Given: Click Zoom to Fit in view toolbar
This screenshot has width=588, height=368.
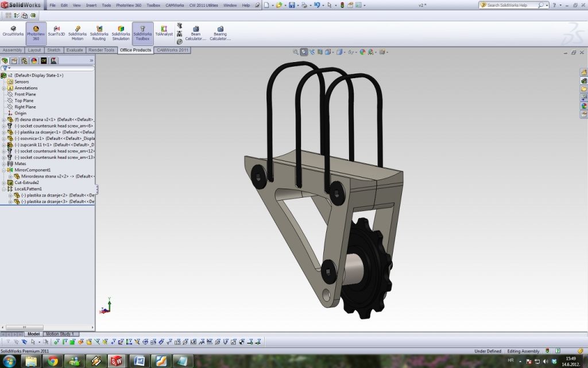Looking at the screenshot, I should (x=296, y=52).
